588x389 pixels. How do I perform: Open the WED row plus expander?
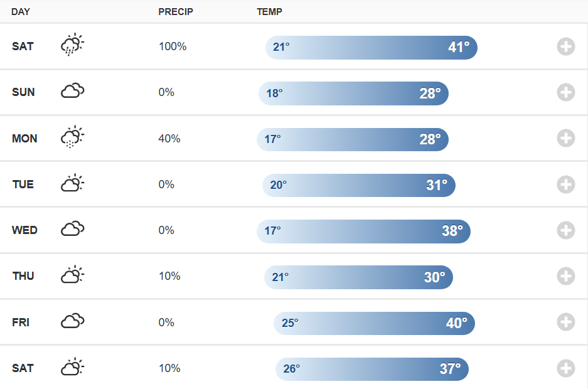click(x=565, y=230)
